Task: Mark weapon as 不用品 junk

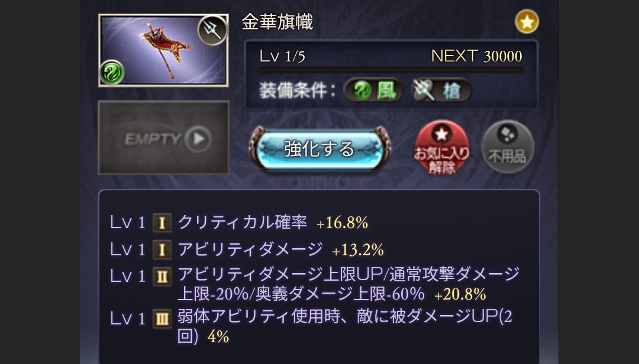Action: tap(508, 147)
